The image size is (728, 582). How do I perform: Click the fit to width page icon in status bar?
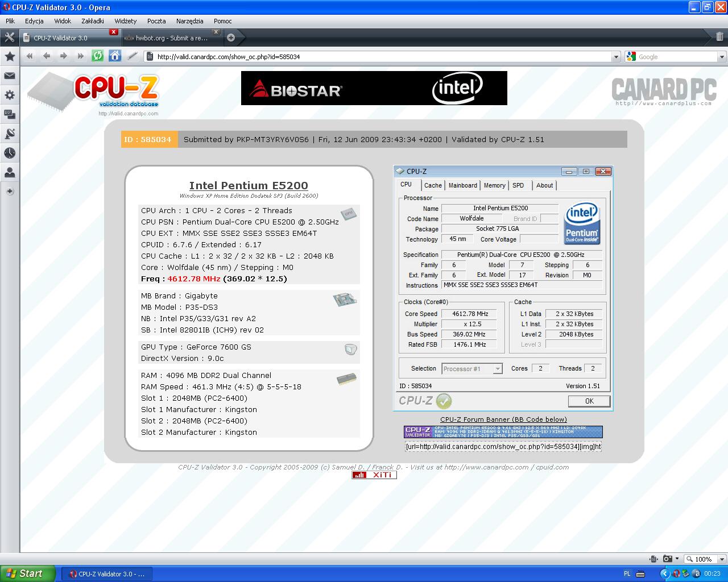click(x=654, y=559)
